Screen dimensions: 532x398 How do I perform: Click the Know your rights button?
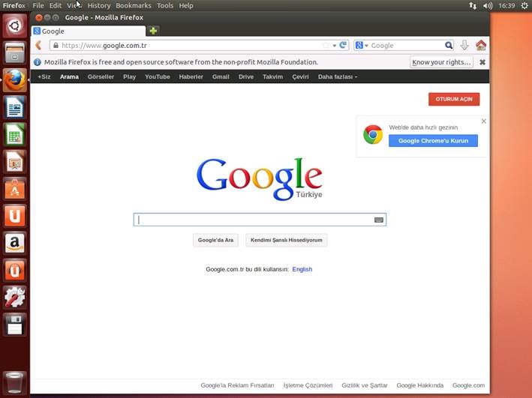(x=441, y=62)
